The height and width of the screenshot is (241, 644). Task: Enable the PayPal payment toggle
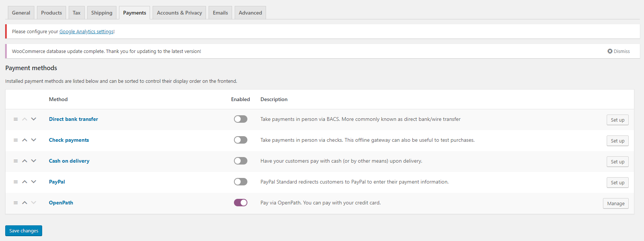[x=241, y=182]
